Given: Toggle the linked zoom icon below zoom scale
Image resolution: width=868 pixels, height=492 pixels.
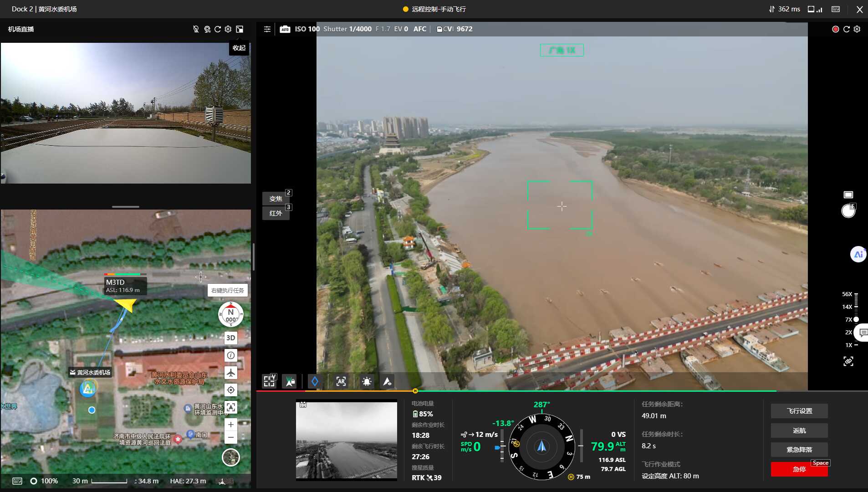Looking at the screenshot, I should [x=848, y=361].
